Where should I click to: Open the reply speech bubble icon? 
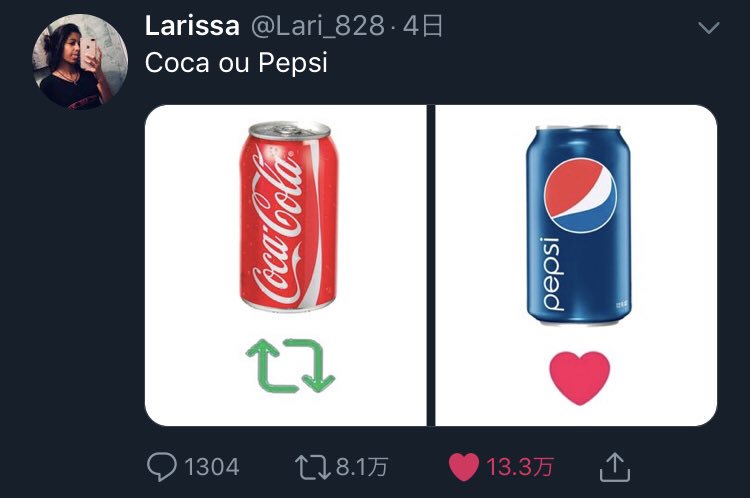tap(162, 466)
